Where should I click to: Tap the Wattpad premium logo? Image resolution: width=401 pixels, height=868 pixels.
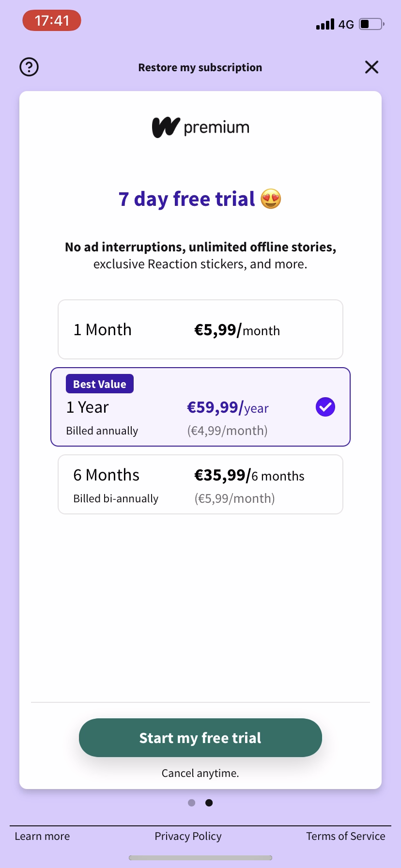click(x=200, y=126)
